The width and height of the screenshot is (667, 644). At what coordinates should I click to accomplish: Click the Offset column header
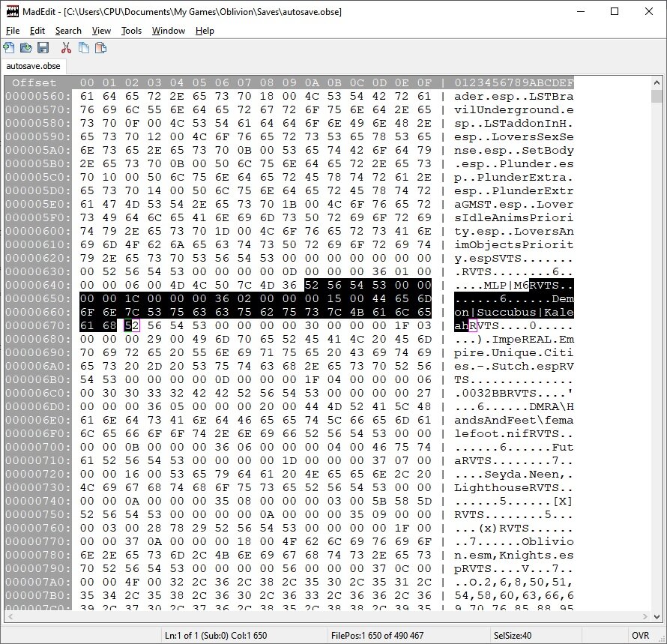coord(34,82)
